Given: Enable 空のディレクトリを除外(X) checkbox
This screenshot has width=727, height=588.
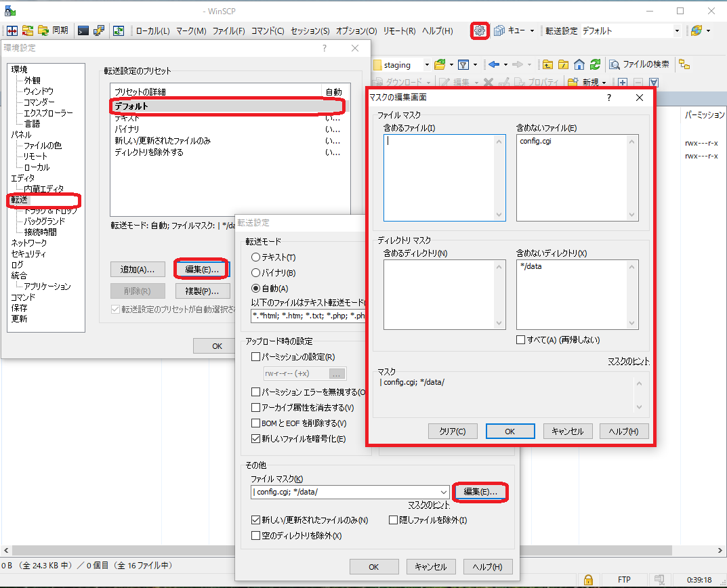Looking at the screenshot, I should point(255,536).
